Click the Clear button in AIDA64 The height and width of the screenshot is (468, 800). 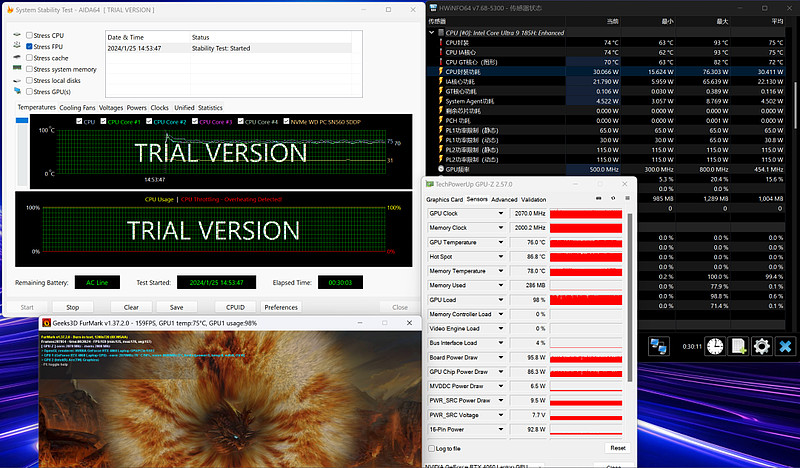[131, 307]
